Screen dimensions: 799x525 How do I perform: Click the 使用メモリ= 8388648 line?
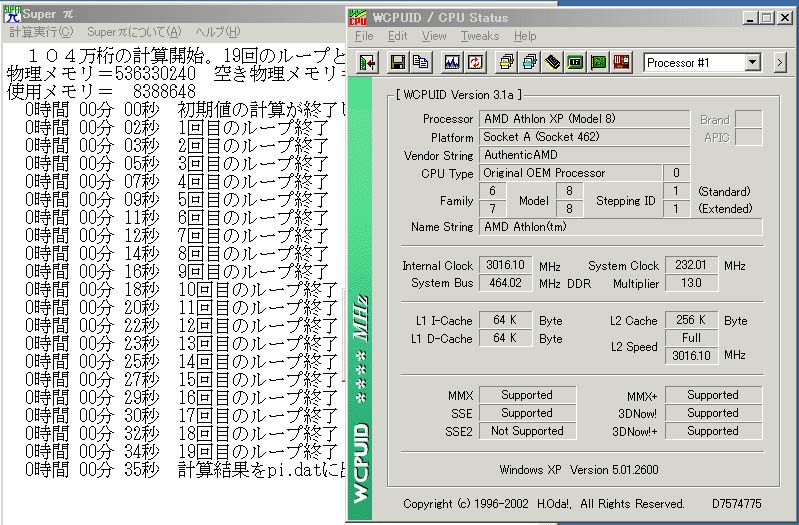pyautogui.click(x=101, y=92)
